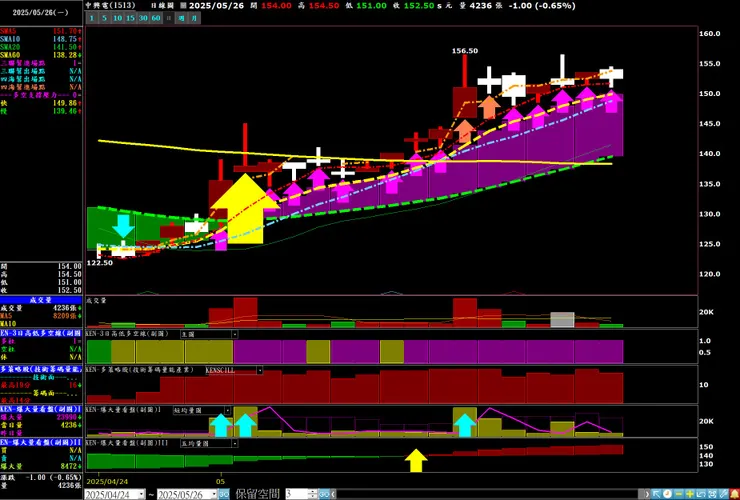Click the GO button next to date range
The width and height of the screenshot is (740, 500).
224,494
